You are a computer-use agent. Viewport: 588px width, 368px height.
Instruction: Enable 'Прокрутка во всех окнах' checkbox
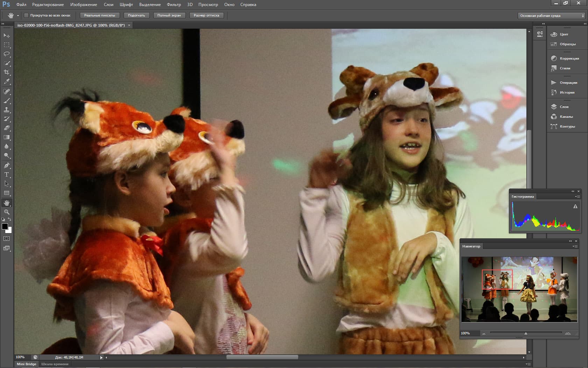[x=26, y=15]
